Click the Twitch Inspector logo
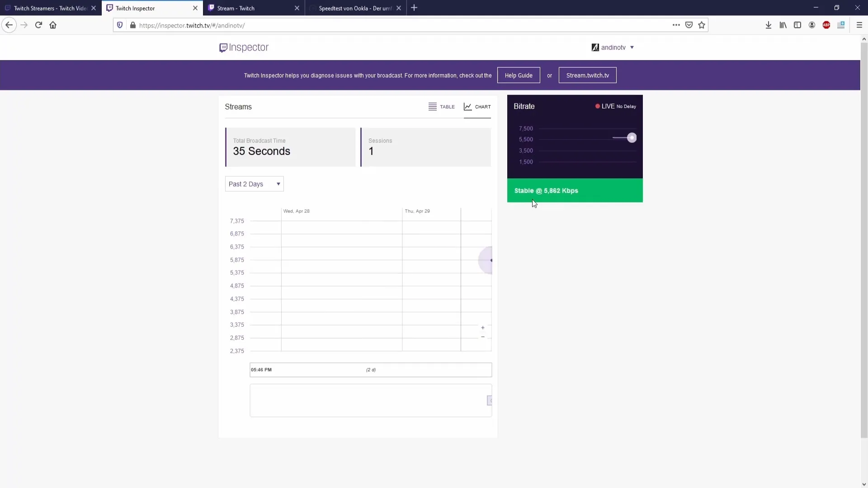Screen dimensions: 868x488 coord(244,47)
